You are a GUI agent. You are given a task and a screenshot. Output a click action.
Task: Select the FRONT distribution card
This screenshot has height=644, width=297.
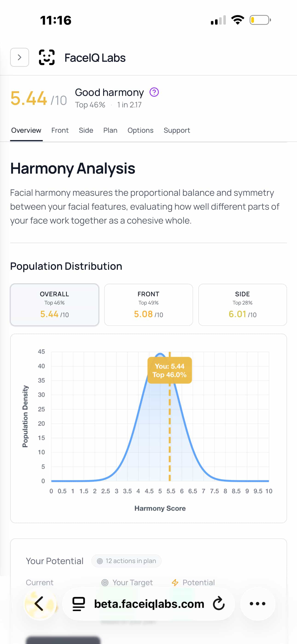[x=148, y=304]
